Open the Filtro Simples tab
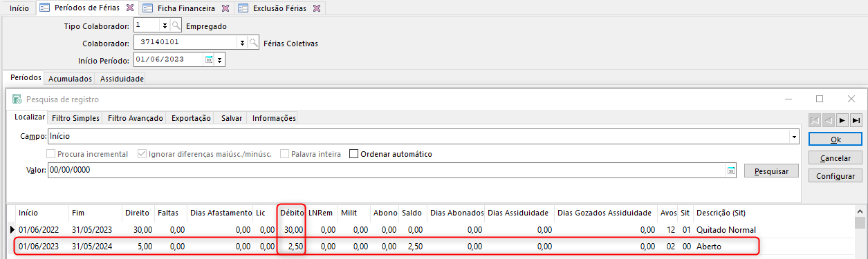The height and width of the screenshot is (259, 868). [x=75, y=118]
